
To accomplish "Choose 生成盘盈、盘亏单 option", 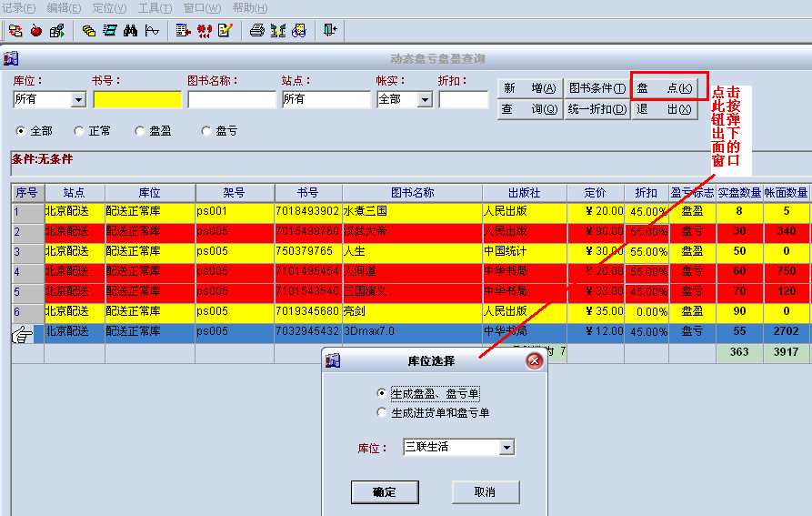I will 382,393.
